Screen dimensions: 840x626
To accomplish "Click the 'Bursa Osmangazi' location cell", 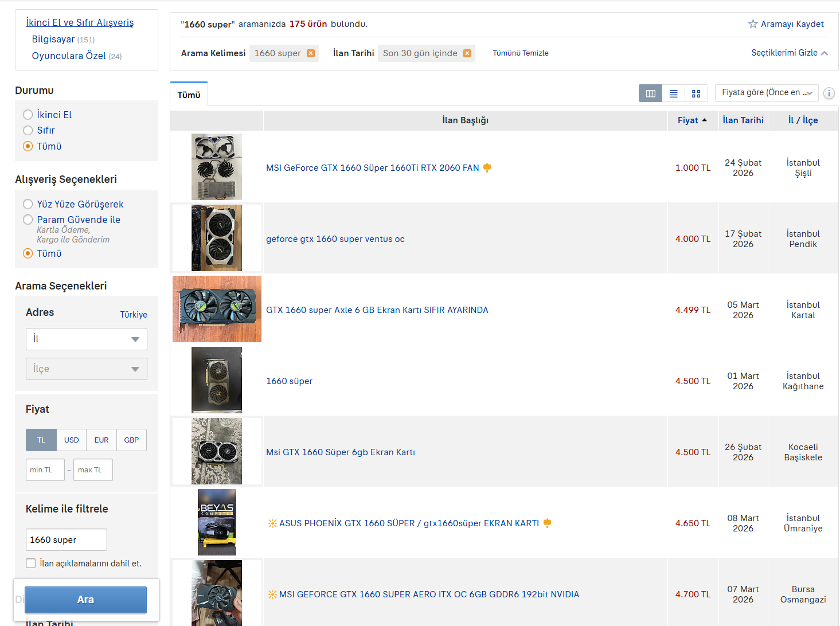I will [803, 594].
